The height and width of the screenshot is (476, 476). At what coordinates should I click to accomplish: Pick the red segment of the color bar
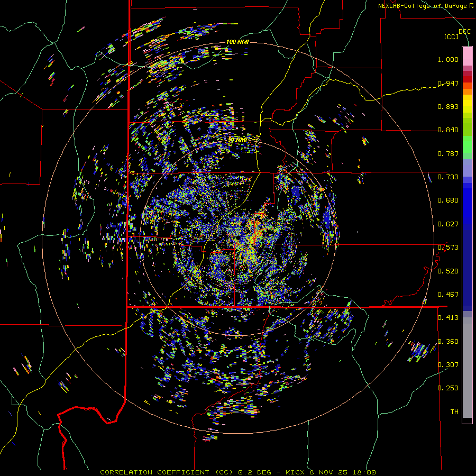pos(467,79)
